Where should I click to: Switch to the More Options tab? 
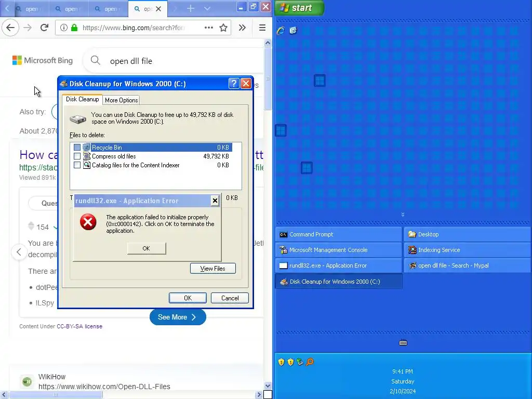click(121, 100)
